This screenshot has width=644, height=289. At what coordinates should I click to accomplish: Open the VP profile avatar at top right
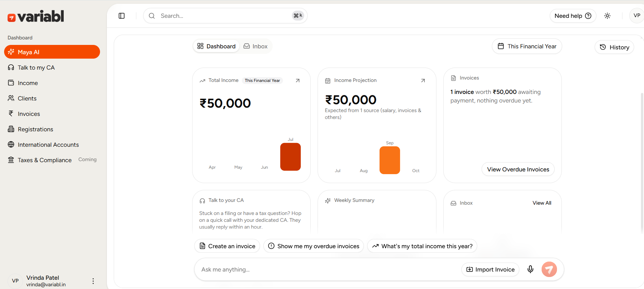(x=637, y=15)
